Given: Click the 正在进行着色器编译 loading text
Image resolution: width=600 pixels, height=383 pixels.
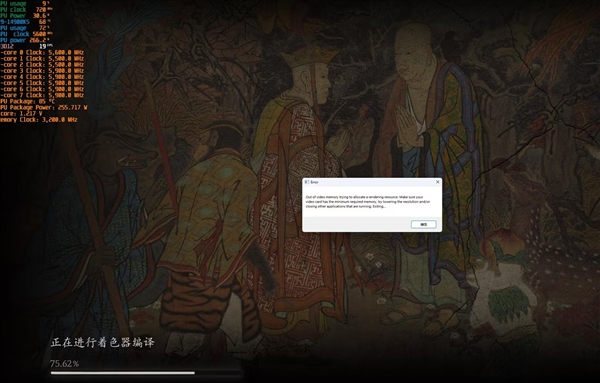Looking at the screenshot, I should (x=103, y=342).
